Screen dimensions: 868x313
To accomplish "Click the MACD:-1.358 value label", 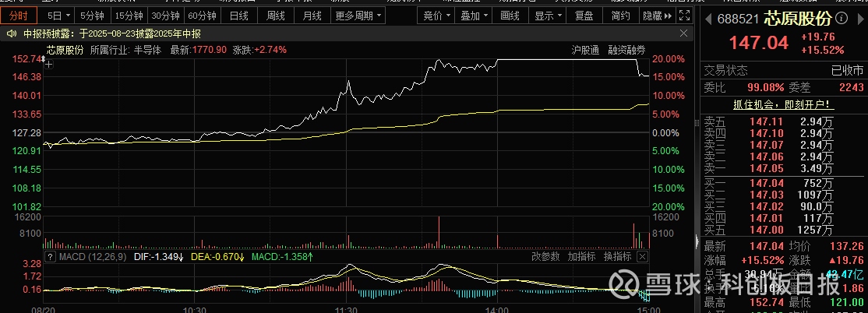I will click(282, 257).
